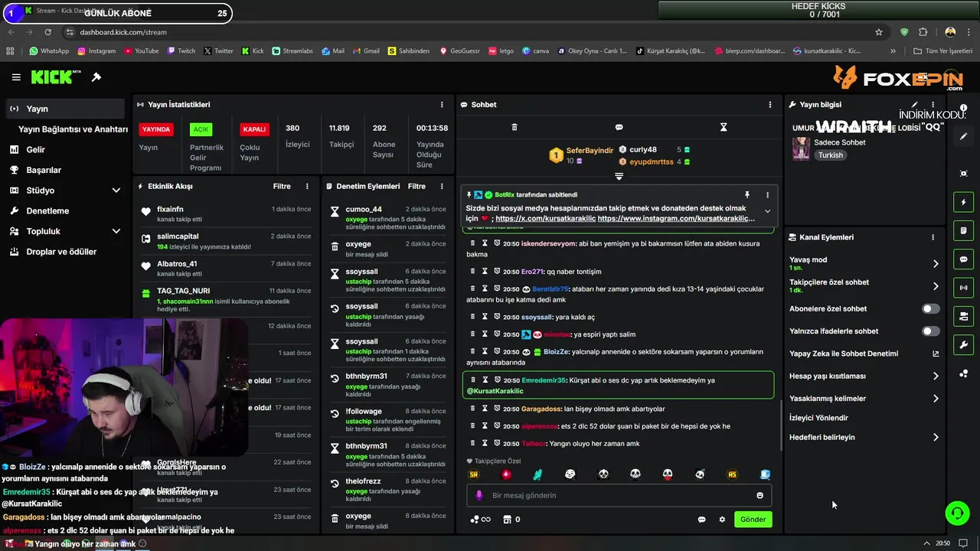Screen dimensions: 980x551
Task: Open Denetim Eylemleri three-dot menu
Action: (x=441, y=186)
